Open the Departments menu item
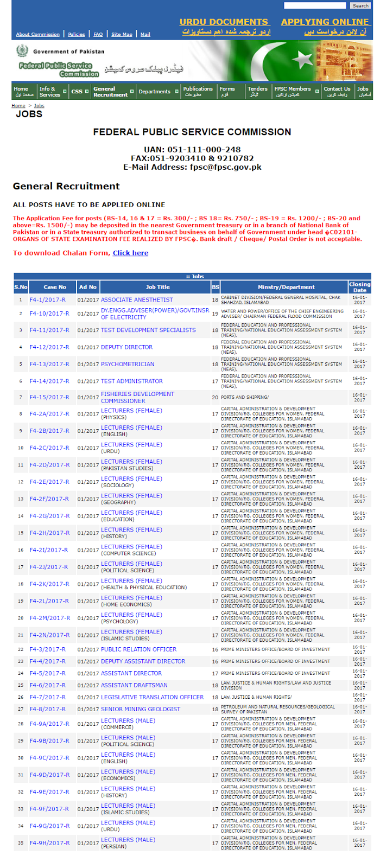The height and width of the screenshot is (868, 380). (154, 91)
